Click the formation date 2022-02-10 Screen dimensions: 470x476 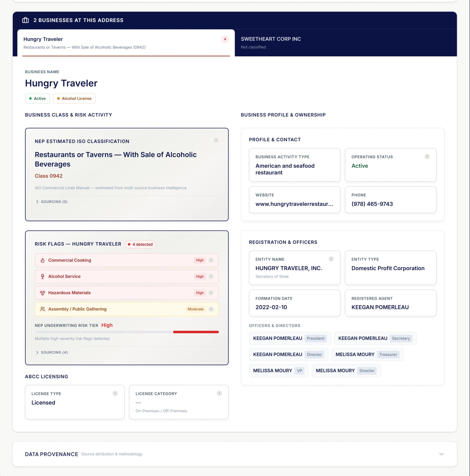click(x=271, y=307)
